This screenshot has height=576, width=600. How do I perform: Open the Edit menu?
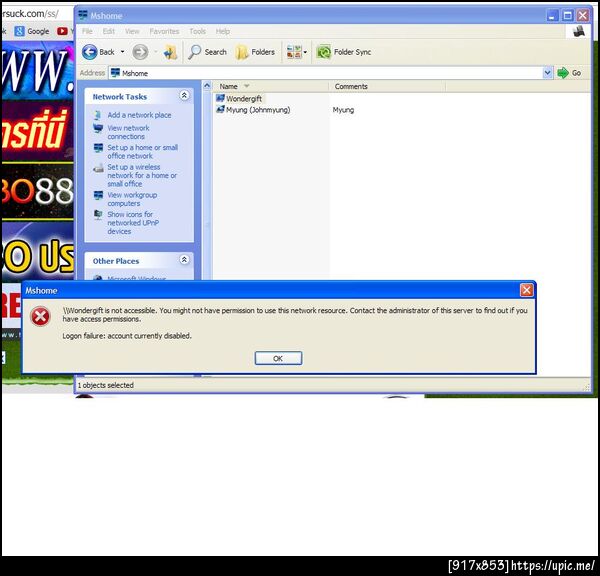tap(109, 31)
